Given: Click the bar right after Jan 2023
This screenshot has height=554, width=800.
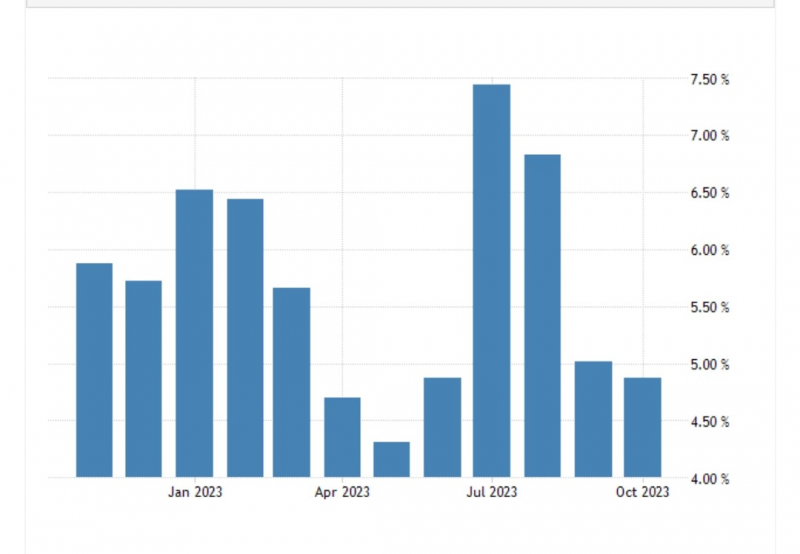Looking at the screenshot, I should tap(245, 338).
